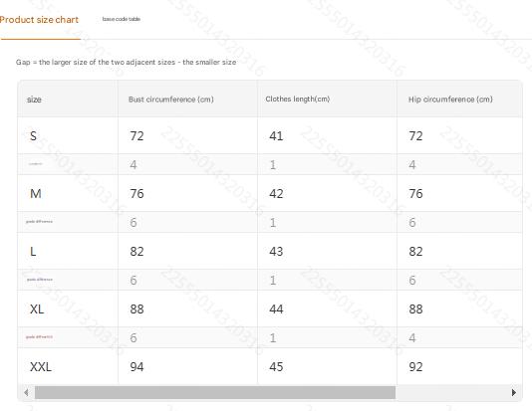This screenshot has width=532, height=411.
Task: Click the XL clothes length value 44
Action: click(276, 309)
